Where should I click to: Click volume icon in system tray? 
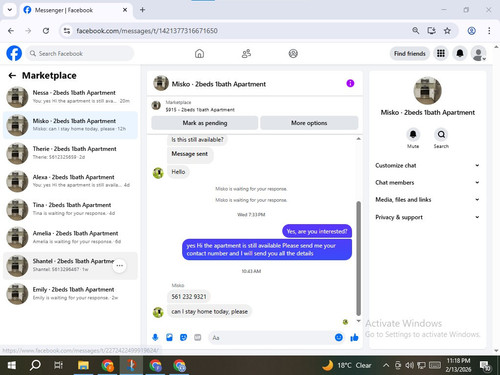(x=409, y=365)
